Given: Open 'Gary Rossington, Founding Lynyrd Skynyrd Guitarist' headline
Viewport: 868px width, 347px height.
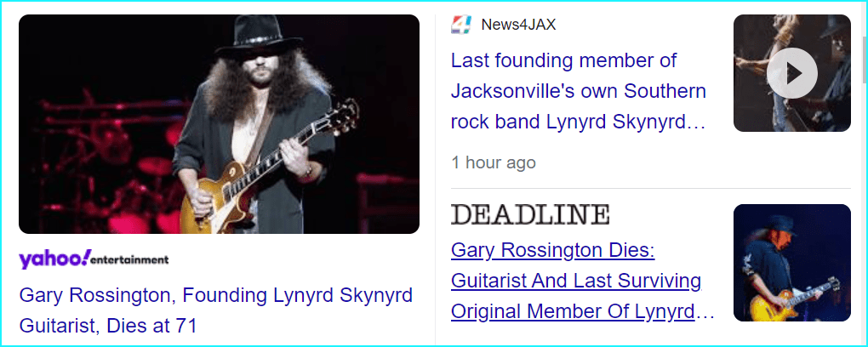Looking at the screenshot, I should (216, 310).
